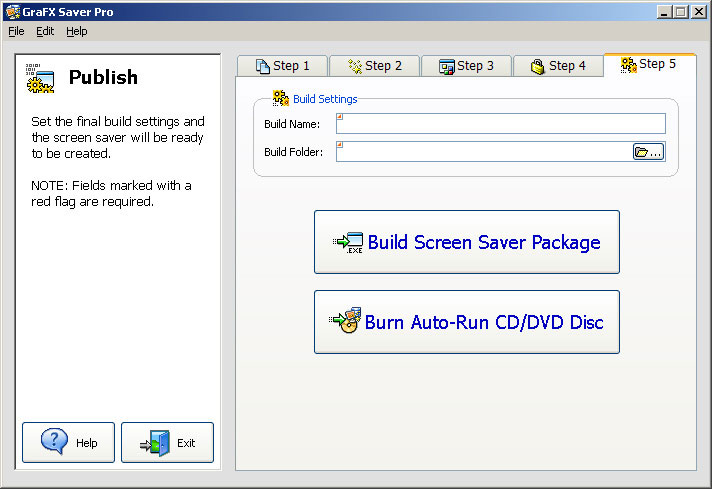Click the Publish gear icon in sidebar
Screen dimensions: 712x489
tap(40, 78)
